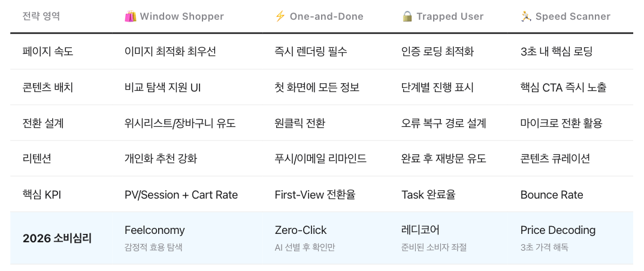Click the One-and-Done column header text

click(326, 16)
